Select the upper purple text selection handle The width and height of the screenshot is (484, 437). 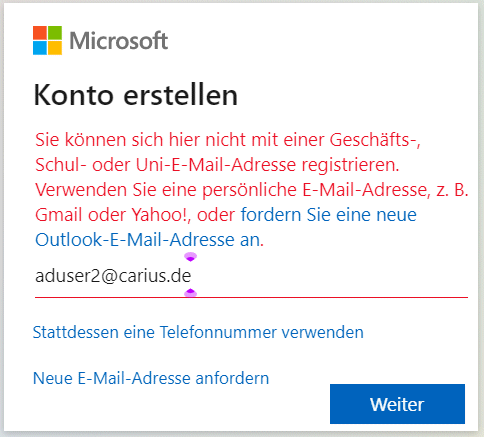191,257
